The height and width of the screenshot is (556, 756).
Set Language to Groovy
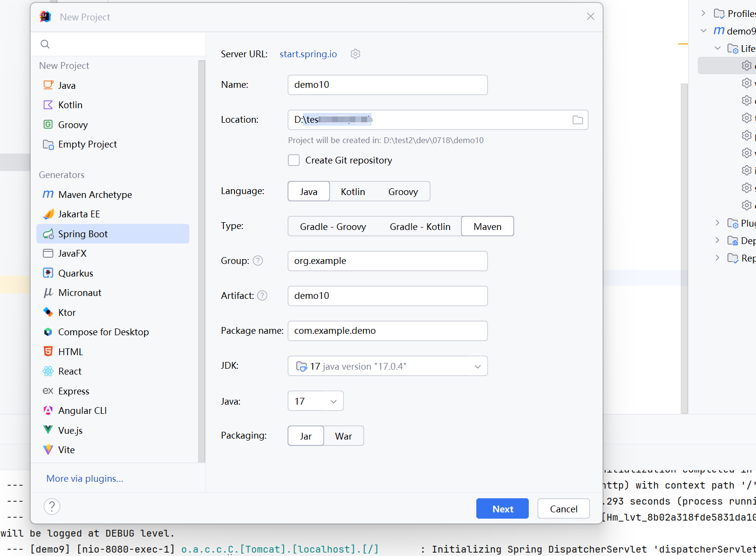pos(403,191)
